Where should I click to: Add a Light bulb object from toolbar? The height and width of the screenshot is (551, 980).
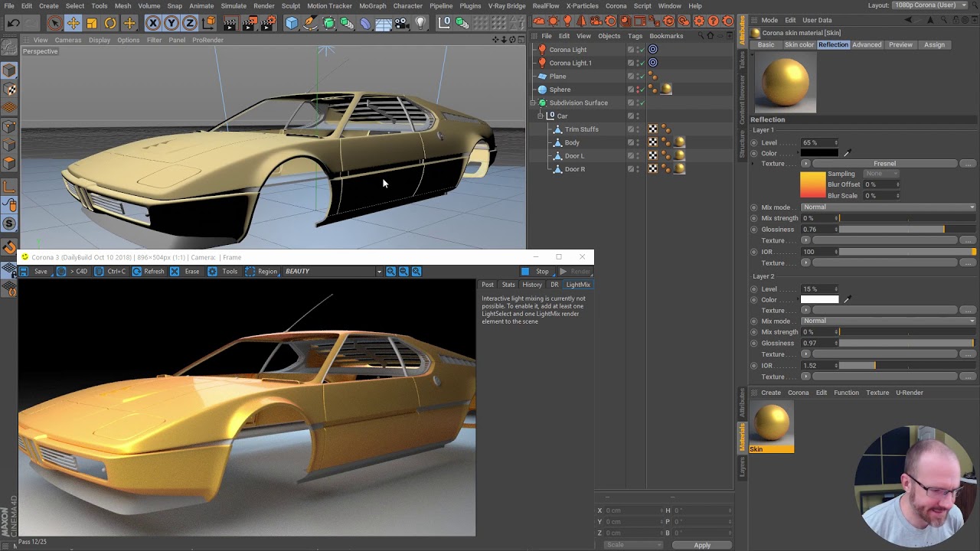[x=420, y=23]
